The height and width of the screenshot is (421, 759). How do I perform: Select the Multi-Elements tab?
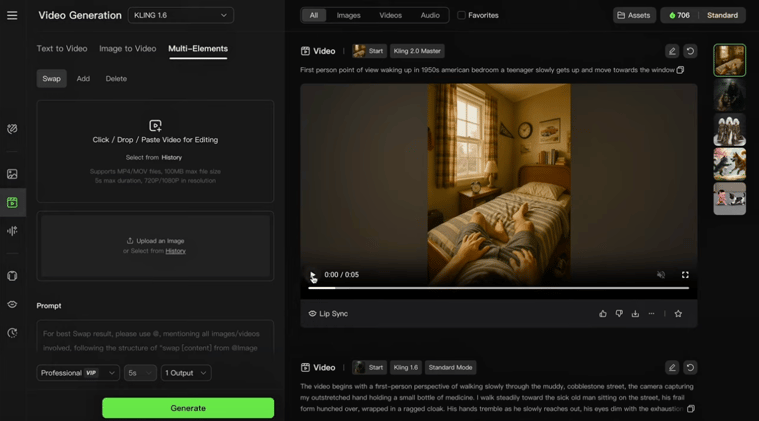[198, 48]
